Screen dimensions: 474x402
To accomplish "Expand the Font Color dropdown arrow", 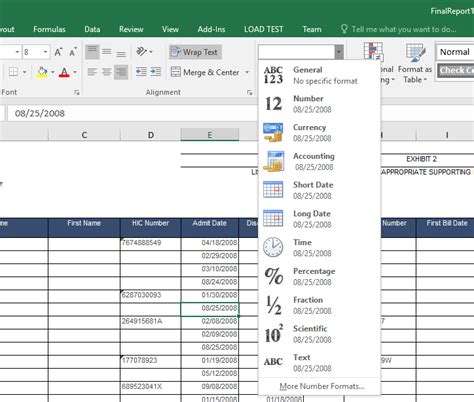I will pos(75,72).
